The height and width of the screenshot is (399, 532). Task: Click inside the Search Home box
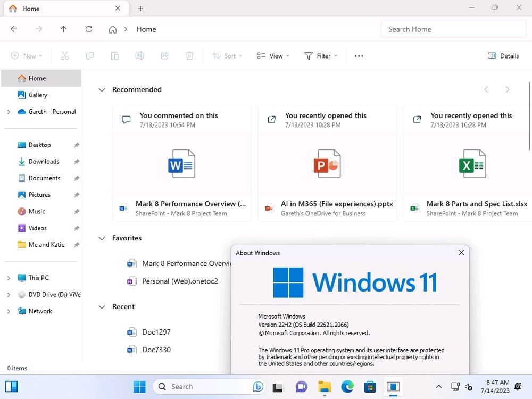point(453,29)
